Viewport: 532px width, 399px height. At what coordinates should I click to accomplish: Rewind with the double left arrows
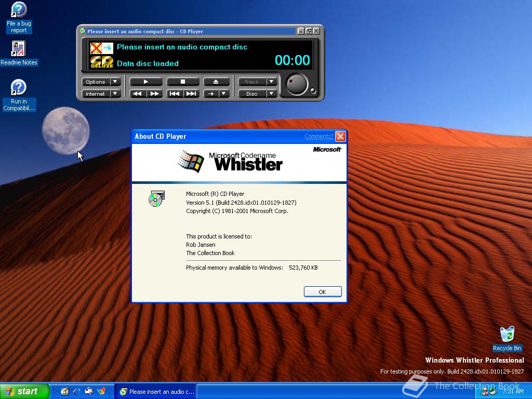click(x=138, y=94)
